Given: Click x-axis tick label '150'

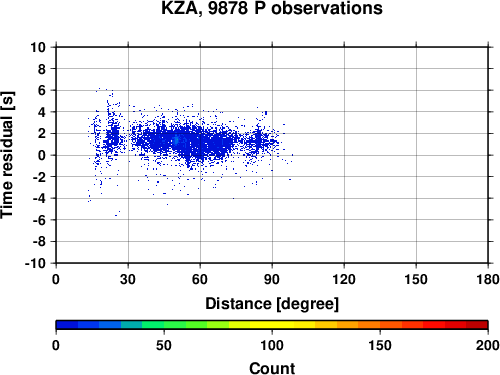Looking at the screenshot, I should click(416, 279).
